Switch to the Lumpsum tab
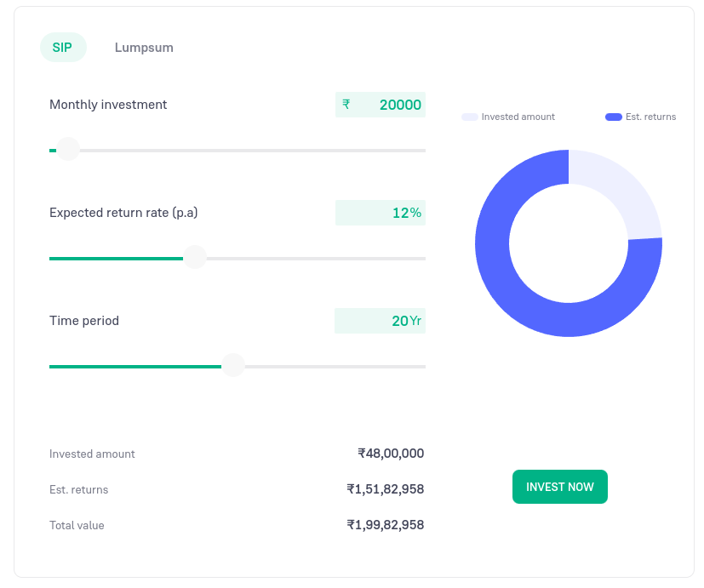 point(144,48)
